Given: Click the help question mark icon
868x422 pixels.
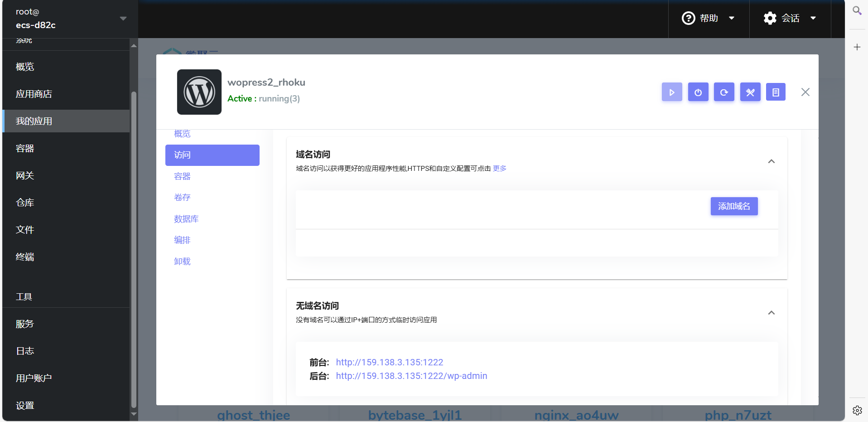Looking at the screenshot, I should pyautogui.click(x=688, y=18).
